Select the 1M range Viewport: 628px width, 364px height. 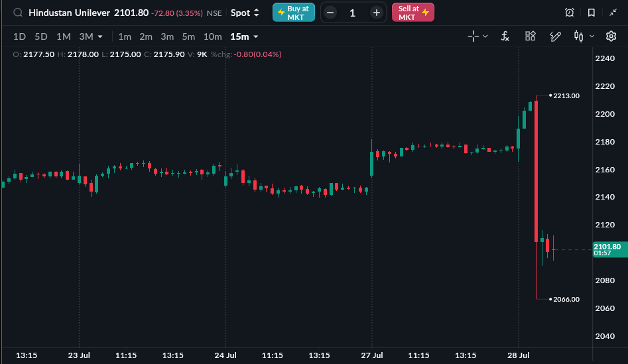click(63, 37)
